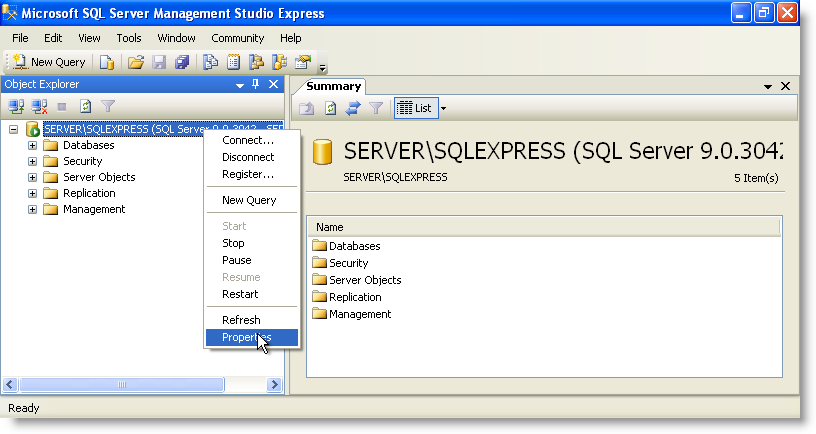The width and height of the screenshot is (816, 434).
Task: Click the Refresh icon in Object Explorer
Action: click(x=85, y=107)
